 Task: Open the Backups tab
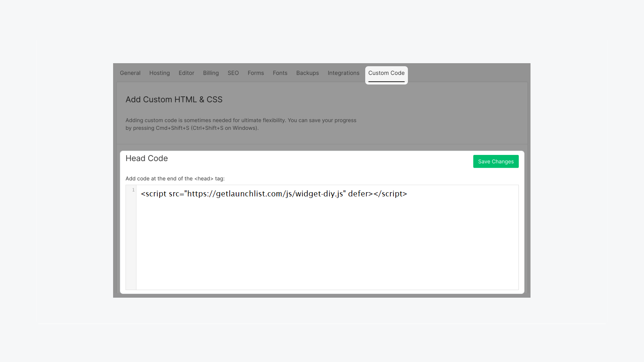click(308, 73)
